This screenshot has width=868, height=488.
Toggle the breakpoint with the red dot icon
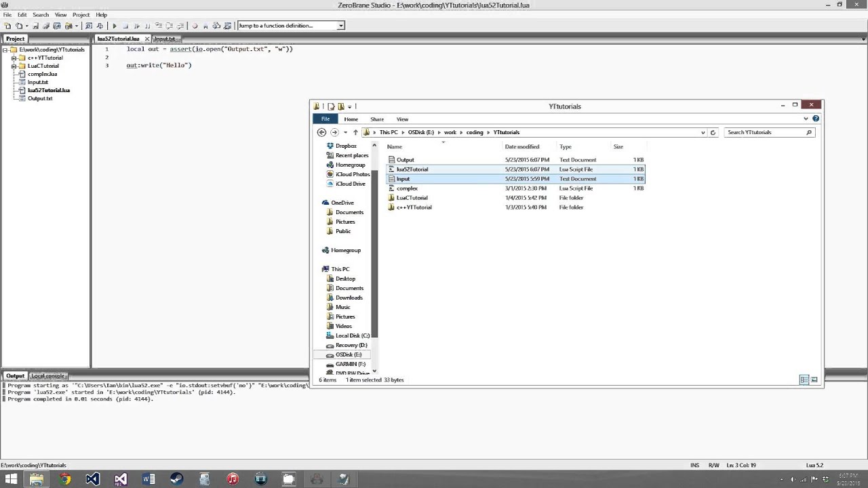point(194,26)
